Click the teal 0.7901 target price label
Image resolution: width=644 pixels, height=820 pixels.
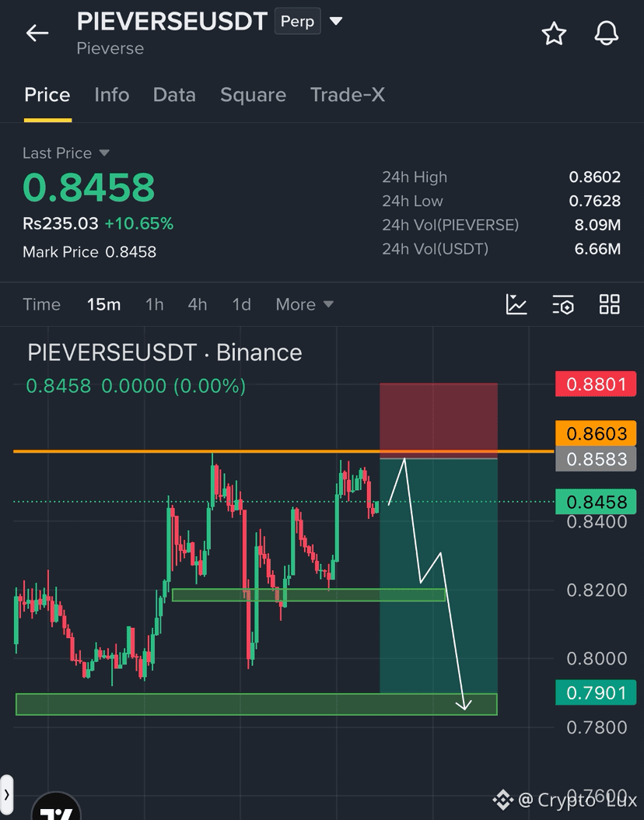[x=596, y=693]
